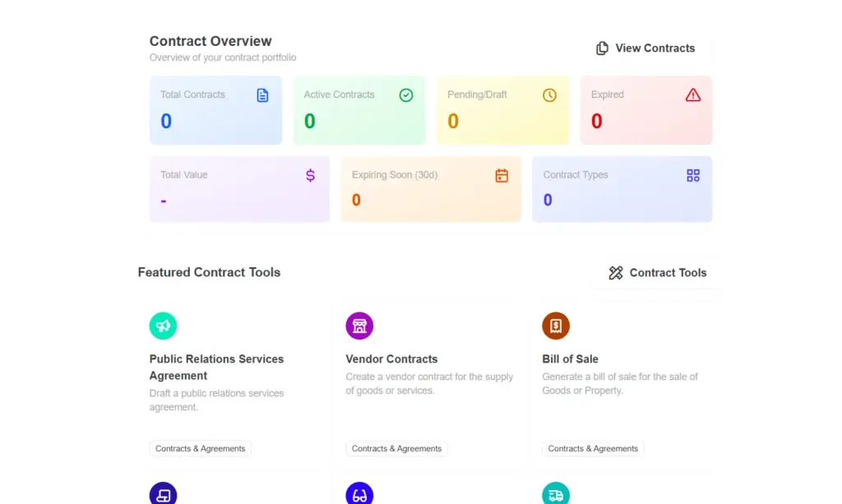This screenshot has width=842, height=504.
Task: Click the teal delivery truck tool icon
Action: pos(556,493)
